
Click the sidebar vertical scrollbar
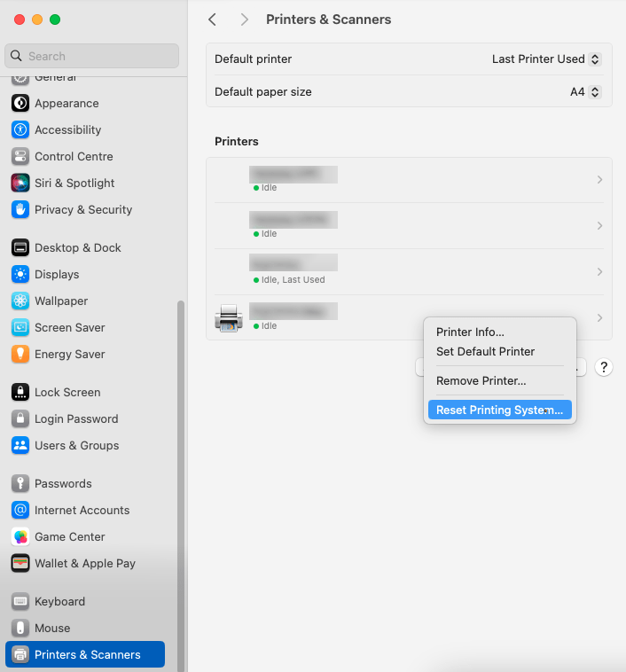tap(181, 484)
